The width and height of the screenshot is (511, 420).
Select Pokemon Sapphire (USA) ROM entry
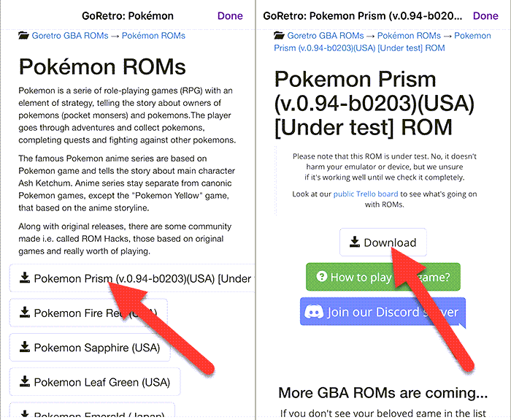(x=91, y=348)
